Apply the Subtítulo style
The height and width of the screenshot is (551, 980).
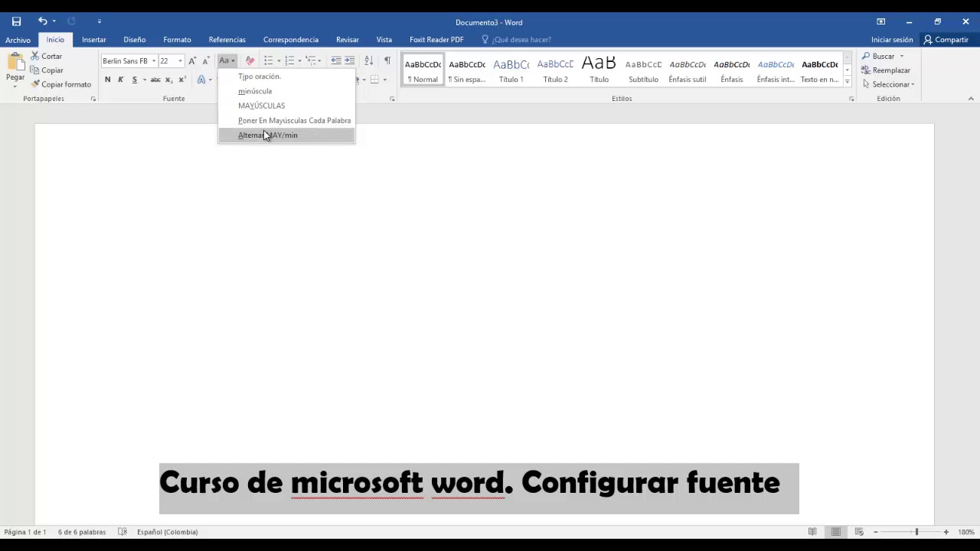click(643, 70)
